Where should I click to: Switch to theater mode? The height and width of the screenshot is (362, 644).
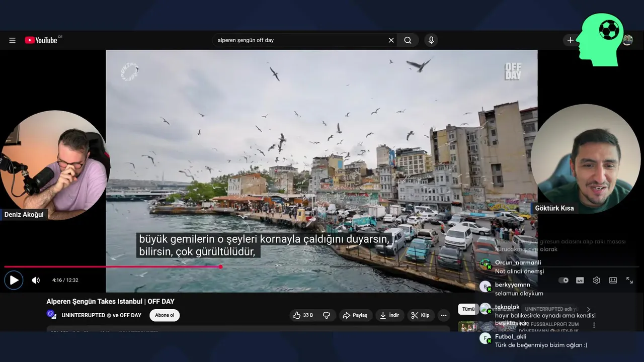click(613, 281)
